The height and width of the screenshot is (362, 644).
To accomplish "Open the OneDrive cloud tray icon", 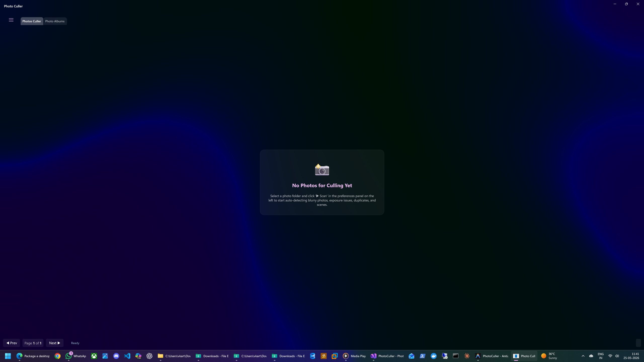I will tap(591, 356).
